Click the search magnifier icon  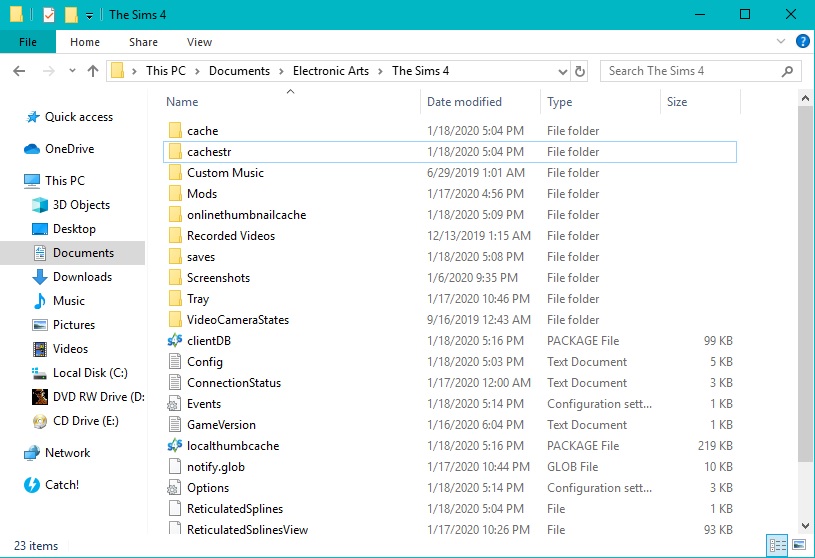(787, 71)
